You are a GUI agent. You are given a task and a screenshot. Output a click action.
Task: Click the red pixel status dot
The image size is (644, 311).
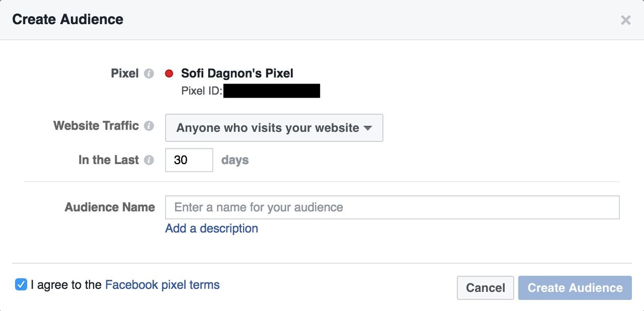tap(170, 73)
